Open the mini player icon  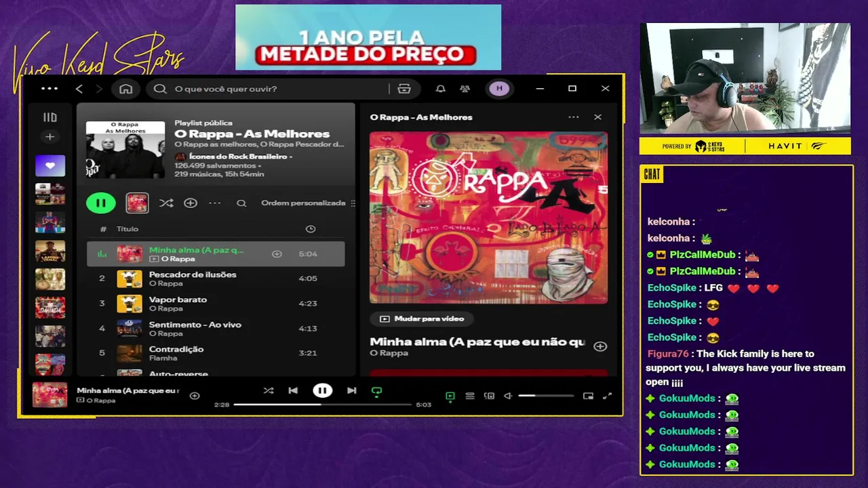point(588,396)
